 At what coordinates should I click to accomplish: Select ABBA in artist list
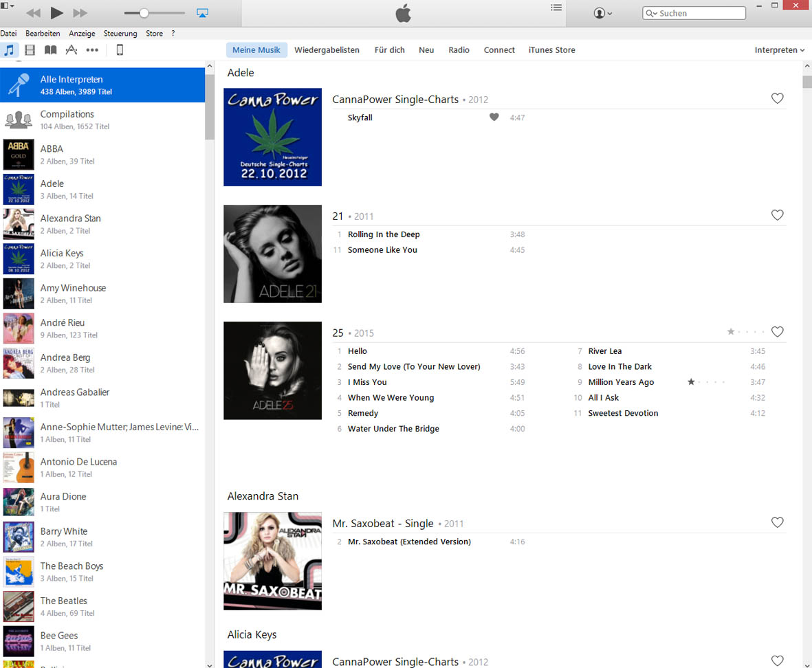pos(102,154)
